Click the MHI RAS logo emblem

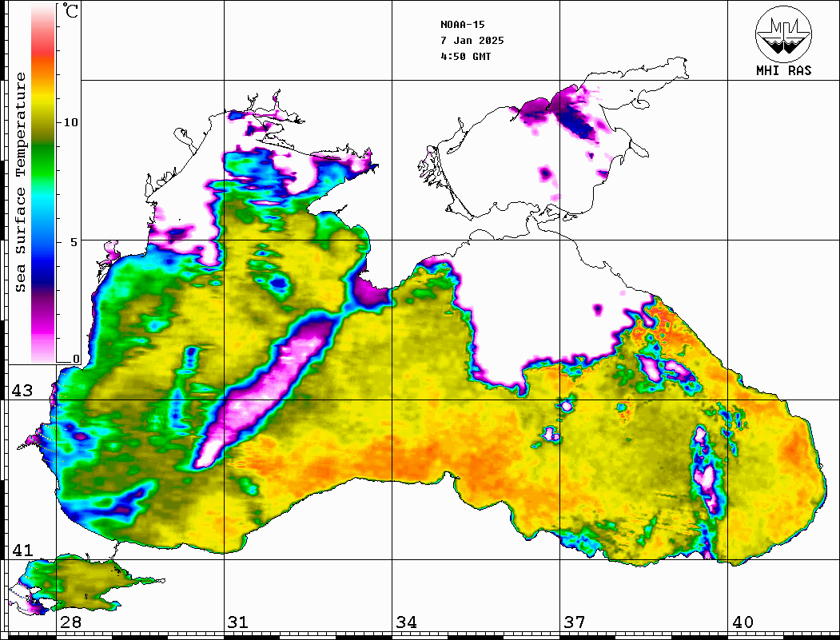pyautogui.click(x=783, y=34)
